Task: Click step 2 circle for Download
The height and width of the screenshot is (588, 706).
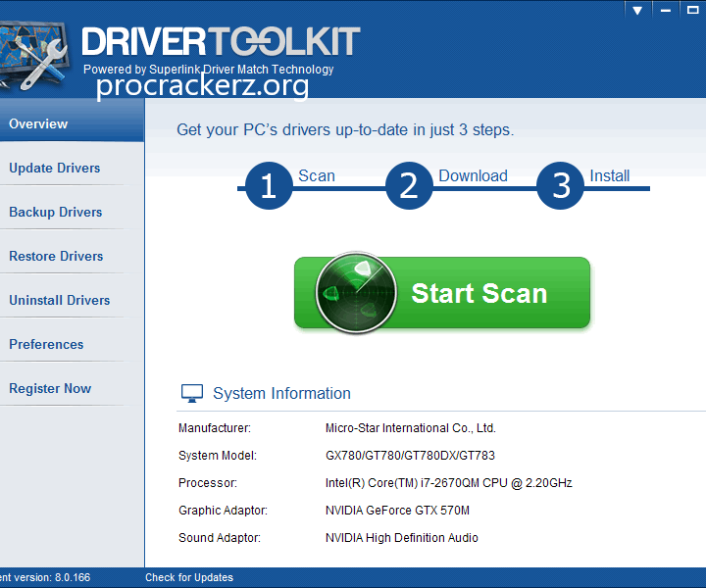Action: pyautogui.click(x=409, y=185)
